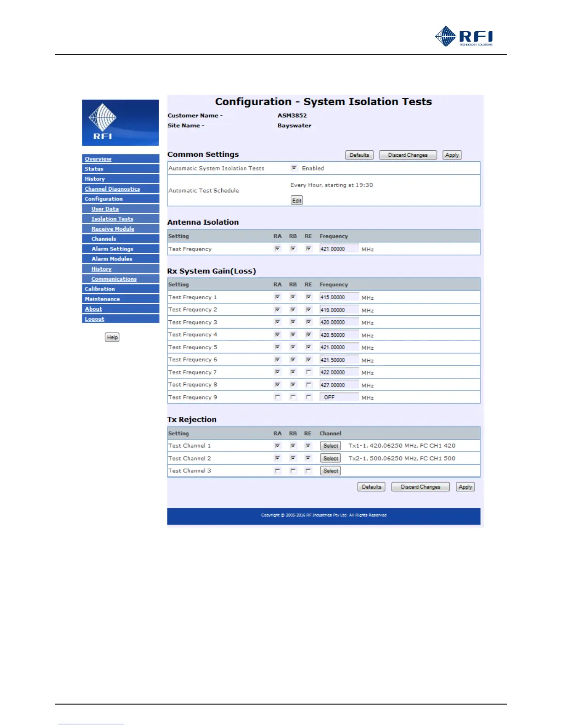Image resolution: width=563 pixels, height=728 pixels.
Task: Click Select button for Test Channel 2
Action: [x=330, y=458]
